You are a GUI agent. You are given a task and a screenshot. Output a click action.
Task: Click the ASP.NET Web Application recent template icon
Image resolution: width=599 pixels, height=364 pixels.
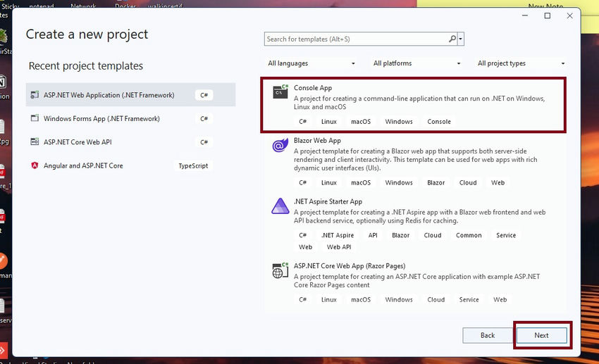click(35, 94)
